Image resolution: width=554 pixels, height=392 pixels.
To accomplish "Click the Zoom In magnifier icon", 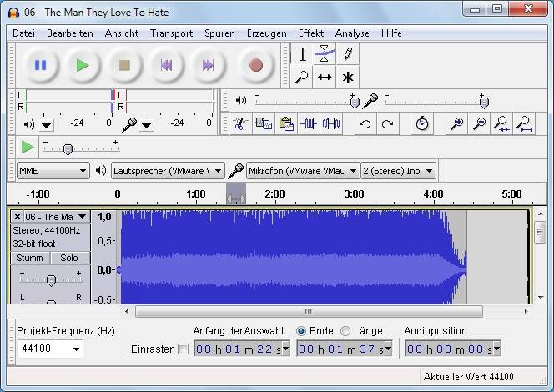I will pos(456,124).
